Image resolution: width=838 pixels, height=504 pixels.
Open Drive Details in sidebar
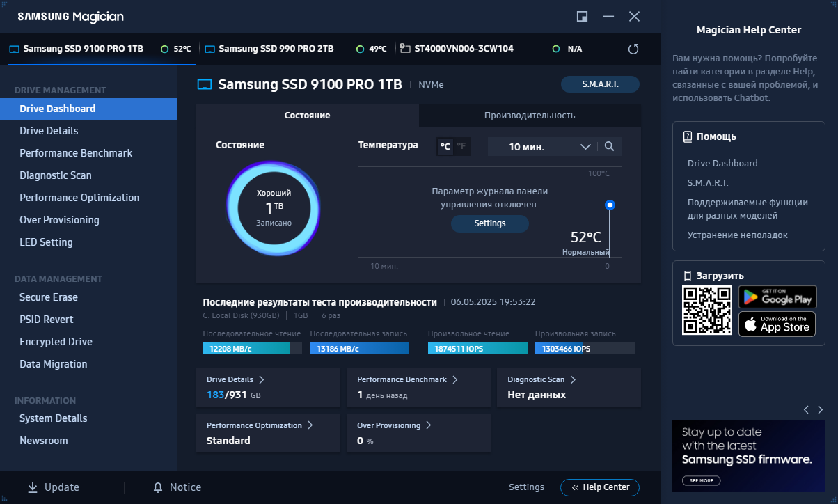[88, 131]
